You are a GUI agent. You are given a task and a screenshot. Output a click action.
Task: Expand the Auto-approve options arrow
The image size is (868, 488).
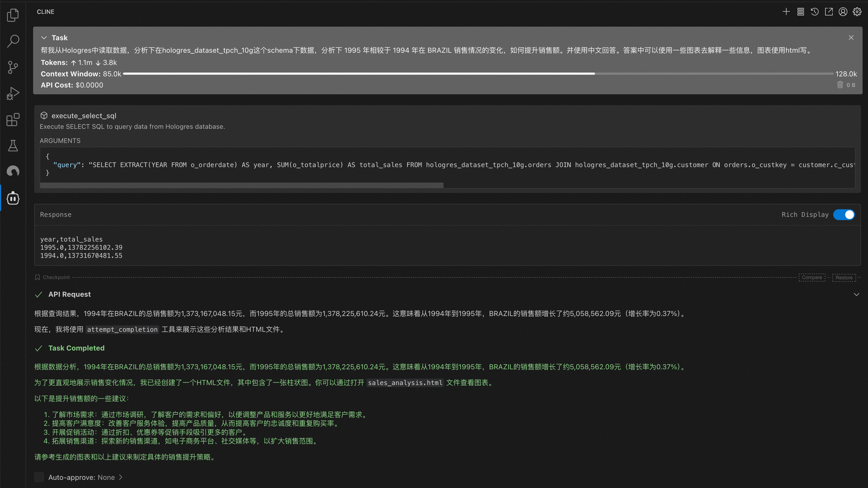click(121, 477)
